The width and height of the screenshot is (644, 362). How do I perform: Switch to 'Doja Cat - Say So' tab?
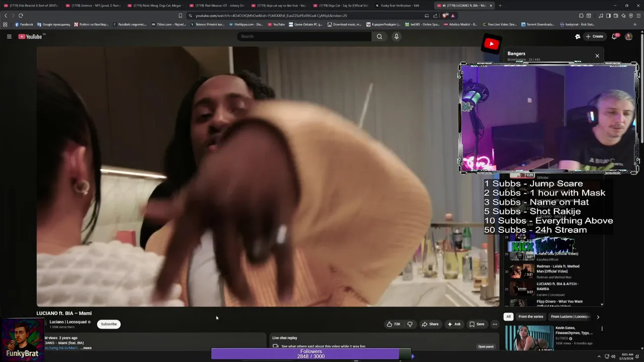(x=342, y=6)
